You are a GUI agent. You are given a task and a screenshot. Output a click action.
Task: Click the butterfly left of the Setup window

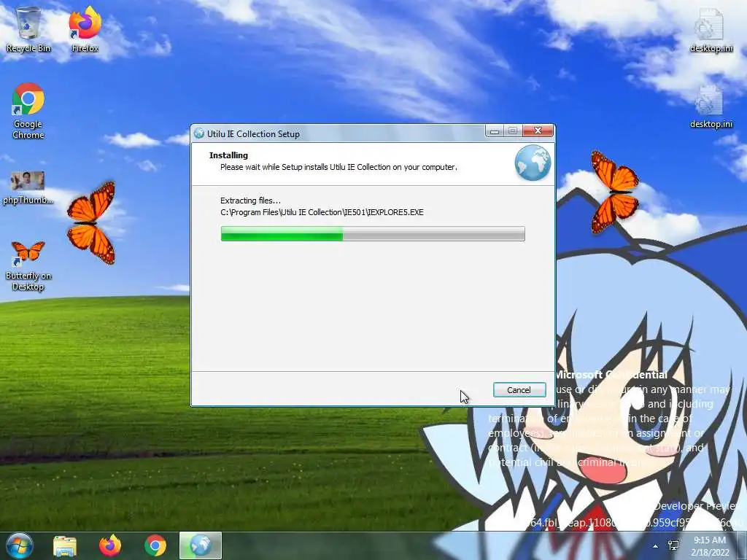pos(91,222)
